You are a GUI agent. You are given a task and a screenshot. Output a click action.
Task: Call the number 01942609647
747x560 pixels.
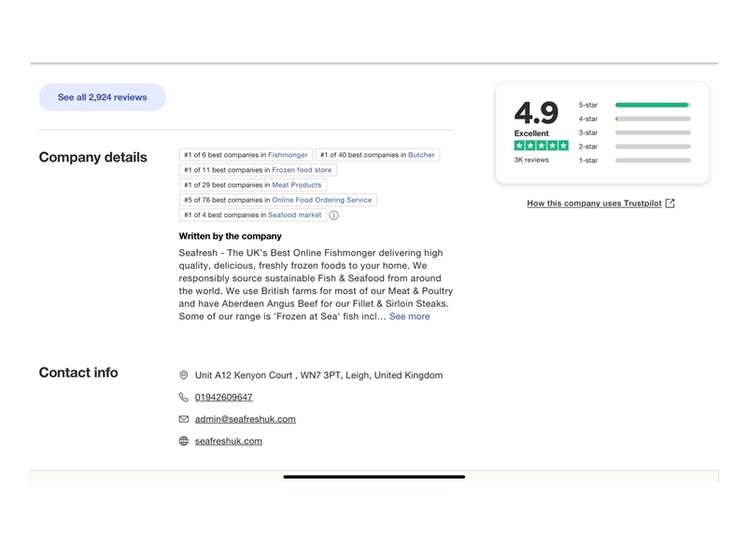click(223, 398)
